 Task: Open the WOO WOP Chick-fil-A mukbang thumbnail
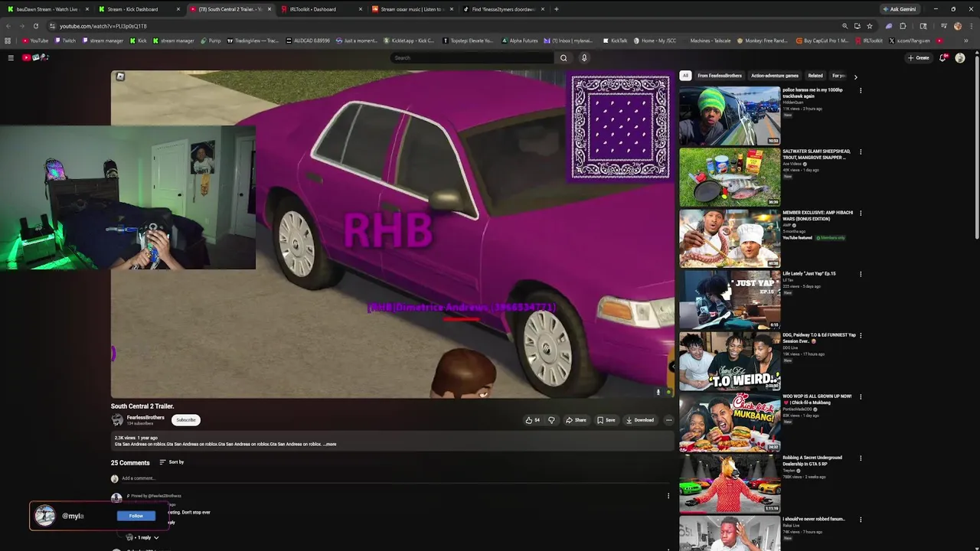730,422
